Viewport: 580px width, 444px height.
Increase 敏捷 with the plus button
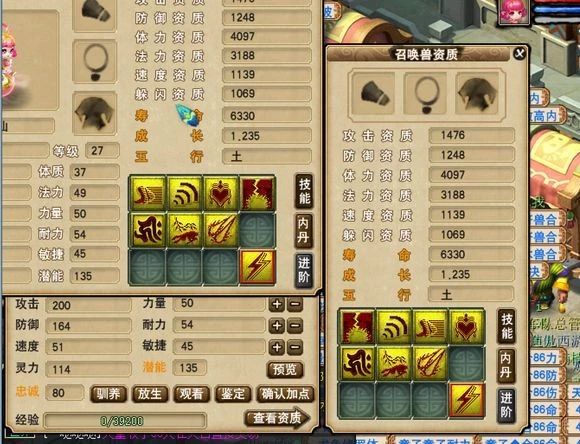click(277, 347)
